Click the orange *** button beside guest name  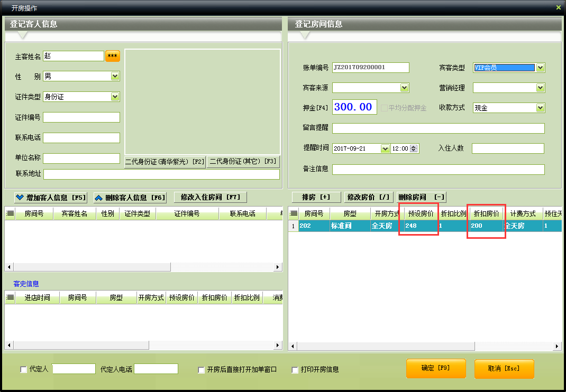(x=112, y=56)
